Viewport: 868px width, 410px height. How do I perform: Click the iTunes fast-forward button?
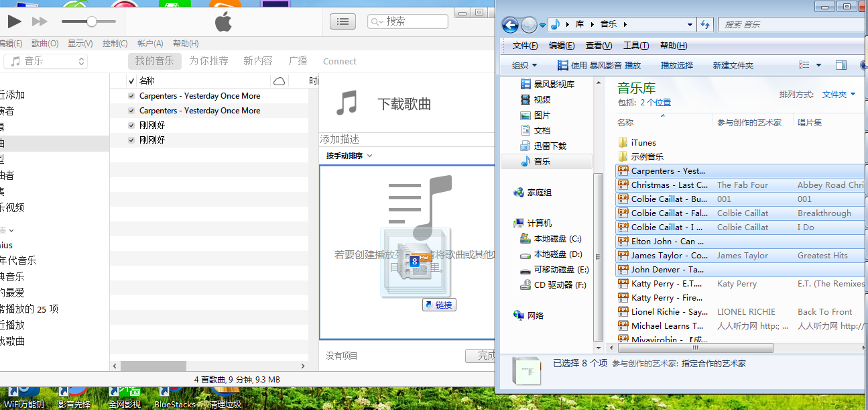click(x=40, y=21)
